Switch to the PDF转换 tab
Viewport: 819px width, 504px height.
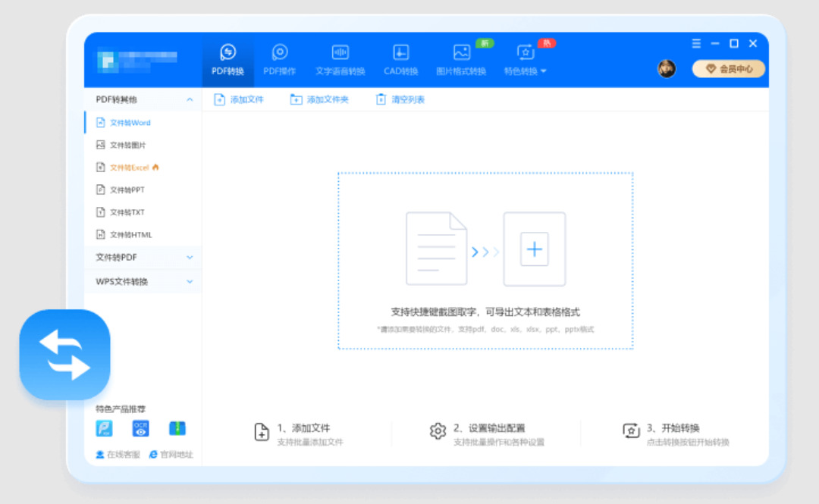coord(227,60)
